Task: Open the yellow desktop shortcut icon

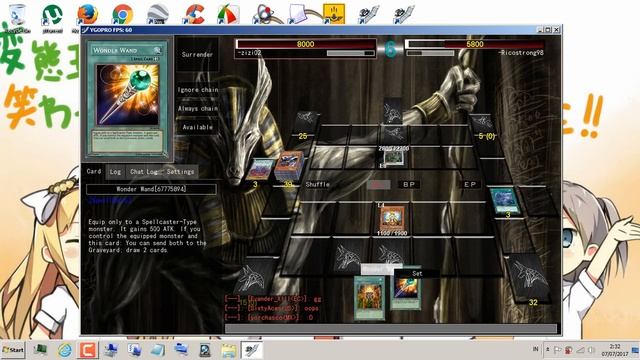Action: point(334,14)
